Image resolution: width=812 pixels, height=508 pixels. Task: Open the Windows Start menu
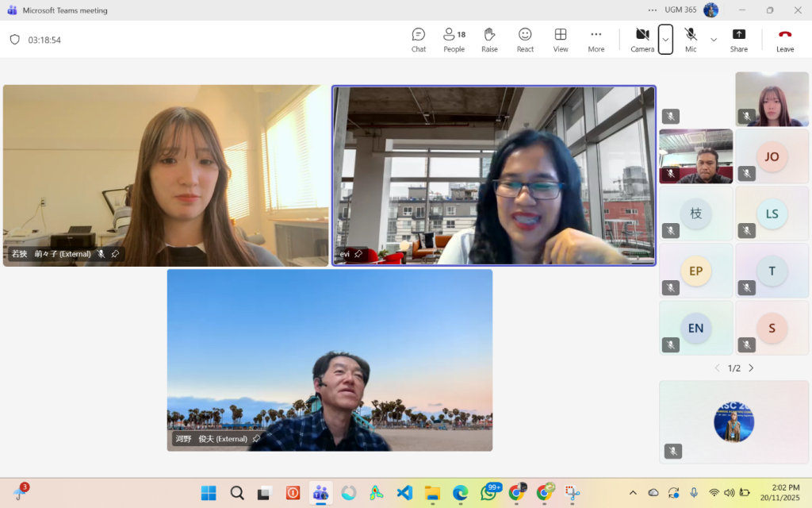[209, 493]
